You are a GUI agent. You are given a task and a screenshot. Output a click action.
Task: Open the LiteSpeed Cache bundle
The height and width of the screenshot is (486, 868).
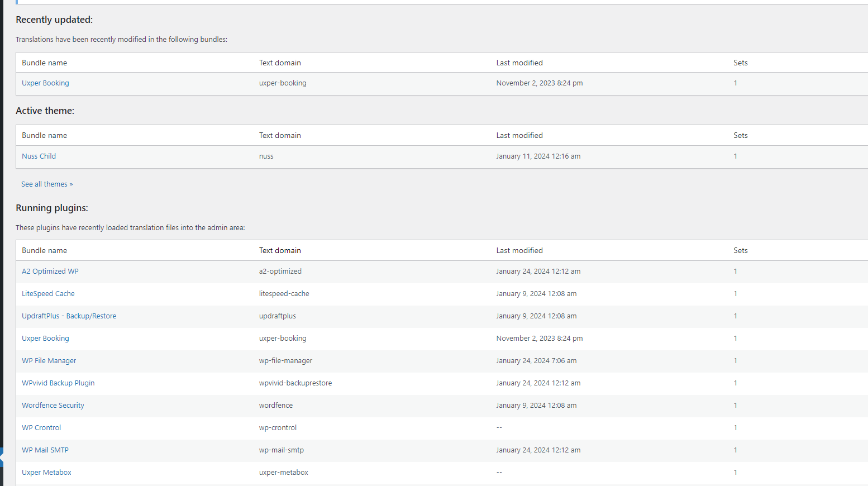[x=48, y=293]
